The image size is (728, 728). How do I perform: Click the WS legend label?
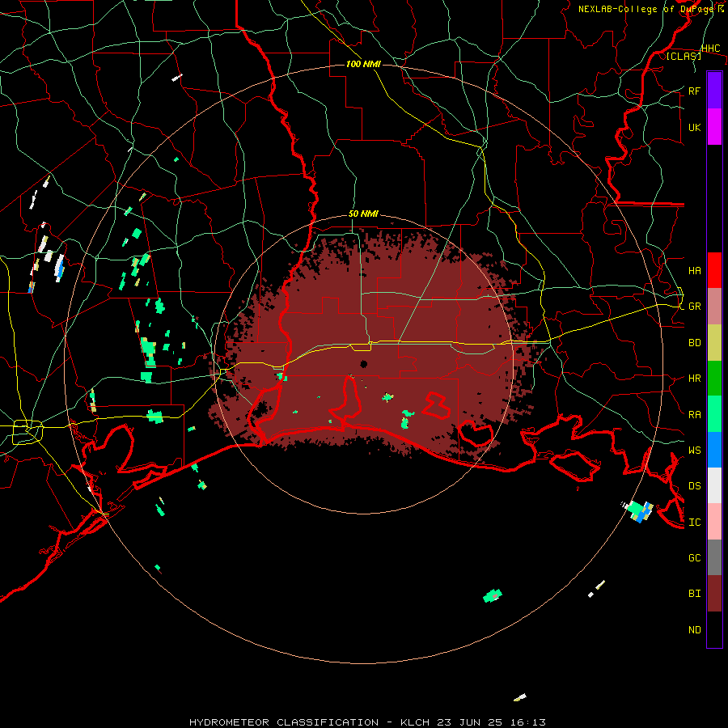(695, 451)
